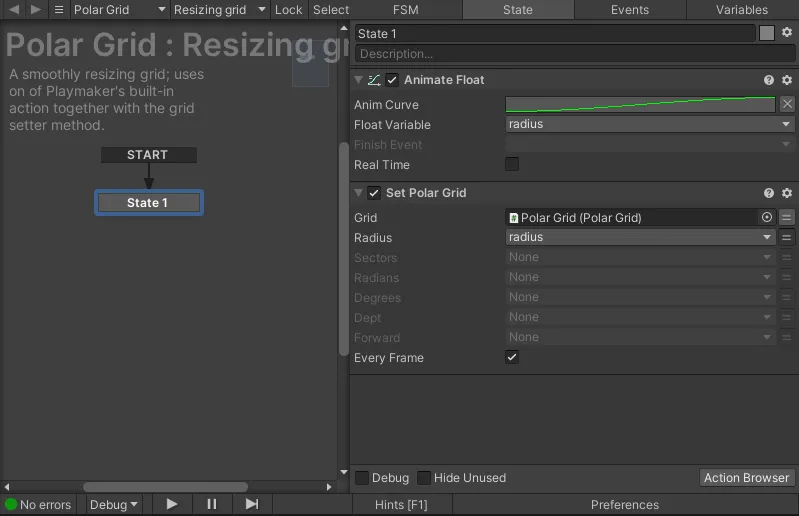Image resolution: width=799 pixels, height=516 pixels.
Task: Click the Pause button
Action: coord(212,504)
